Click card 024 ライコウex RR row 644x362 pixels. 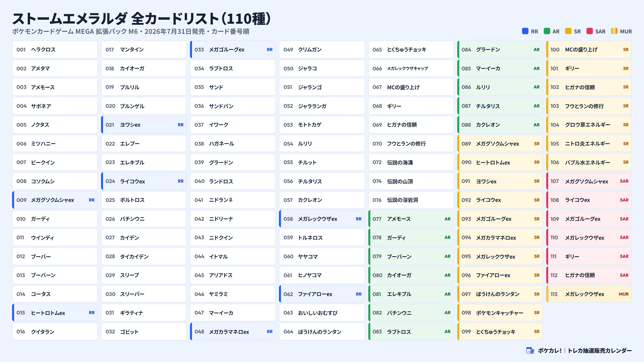coord(144,181)
